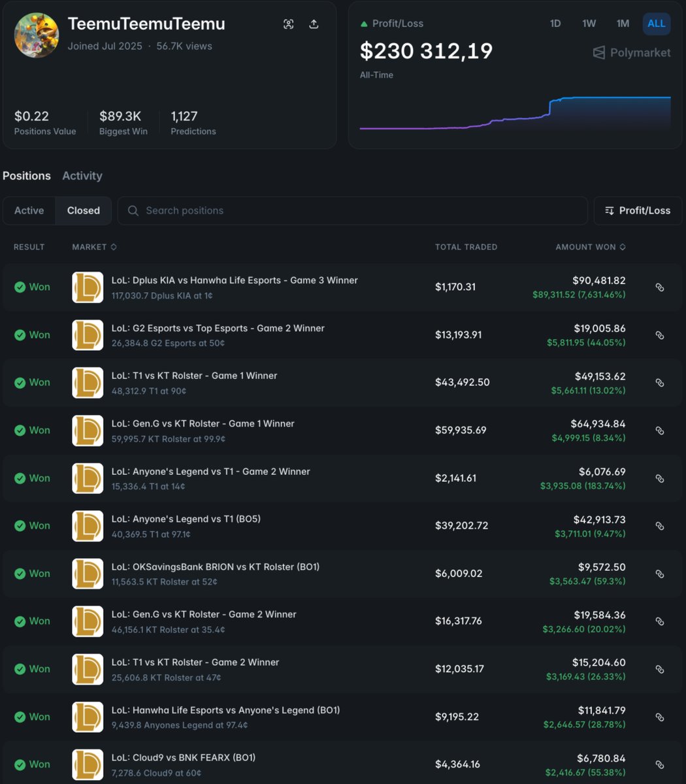Open the profile QR scan icon
The image size is (686, 784).
[x=289, y=24]
